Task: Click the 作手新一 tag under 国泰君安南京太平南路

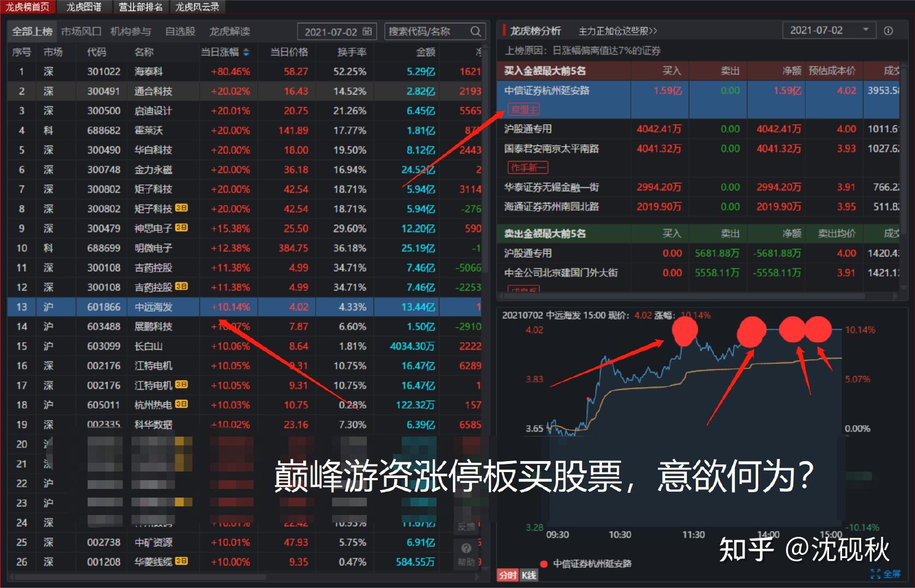Action: click(x=528, y=167)
